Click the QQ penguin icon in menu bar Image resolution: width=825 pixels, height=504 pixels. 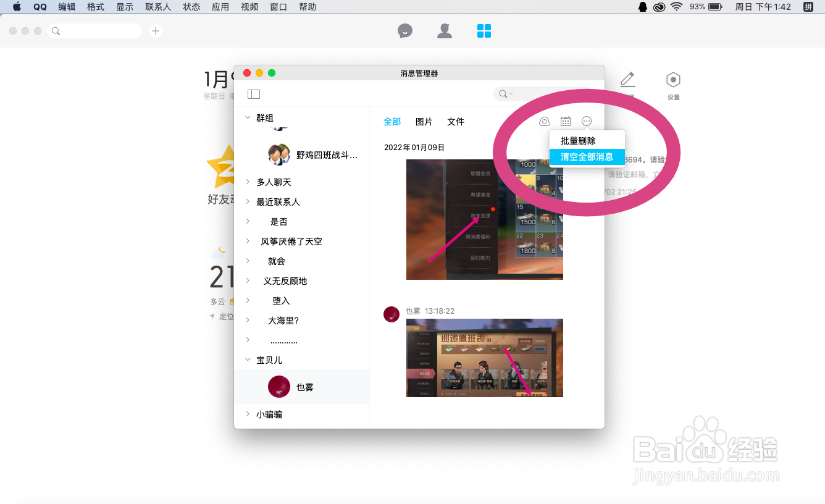(643, 7)
